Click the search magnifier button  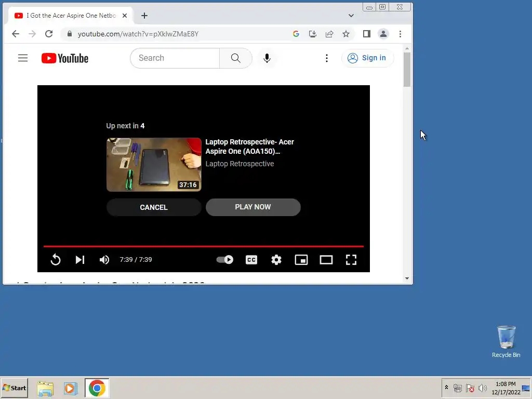[236, 58]
